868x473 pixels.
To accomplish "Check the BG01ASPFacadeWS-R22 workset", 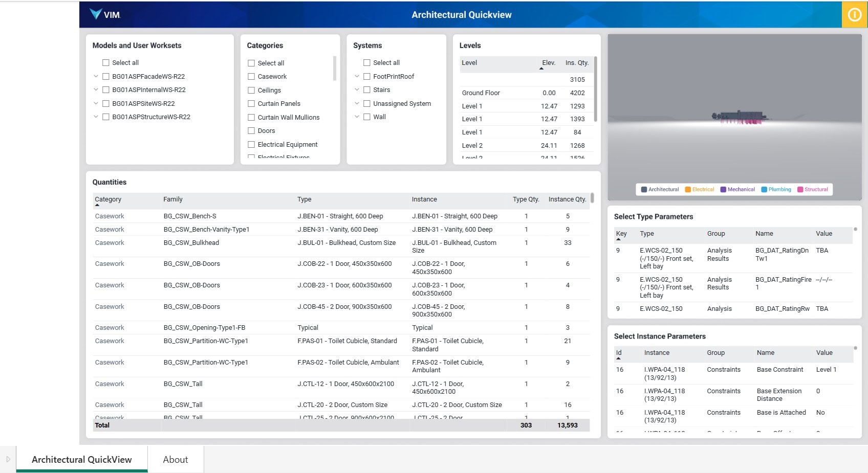I will [x=106, y=76].
